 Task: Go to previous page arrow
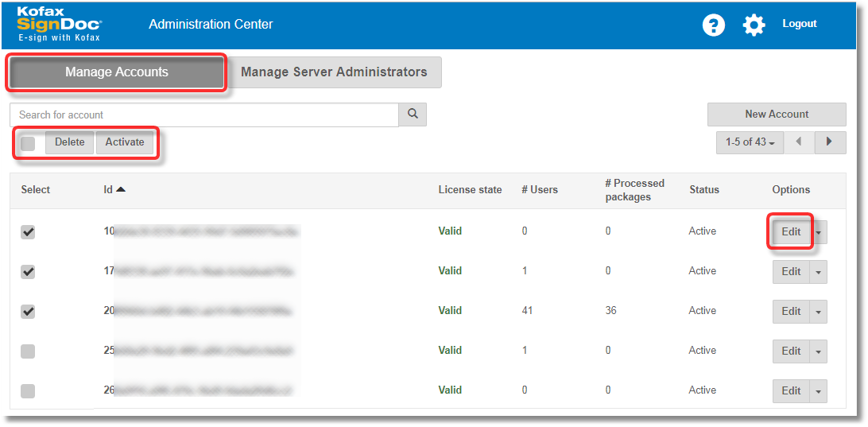[x=799, y=142]
